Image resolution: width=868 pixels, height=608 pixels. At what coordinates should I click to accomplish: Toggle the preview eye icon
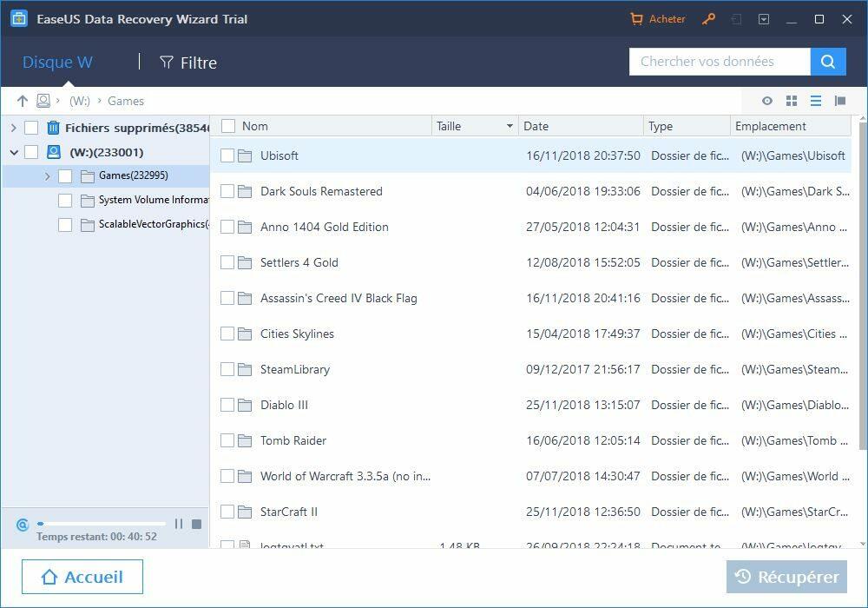[767, 101]
